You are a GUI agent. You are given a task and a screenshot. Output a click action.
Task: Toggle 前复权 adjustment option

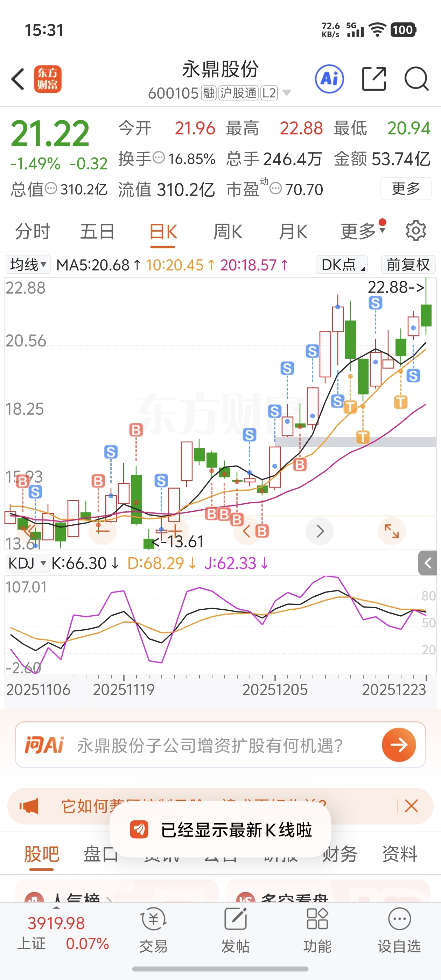point(408,264)
